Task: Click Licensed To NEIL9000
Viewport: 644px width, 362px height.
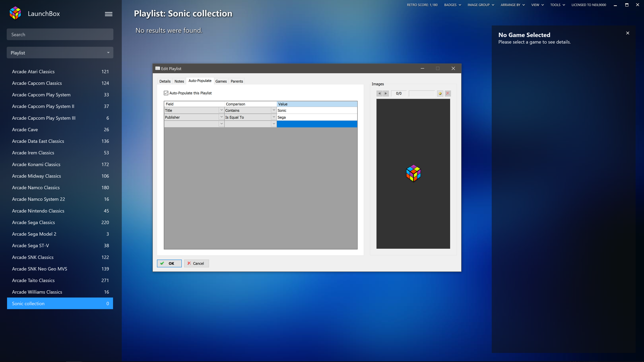Action: tap(588, 5)
